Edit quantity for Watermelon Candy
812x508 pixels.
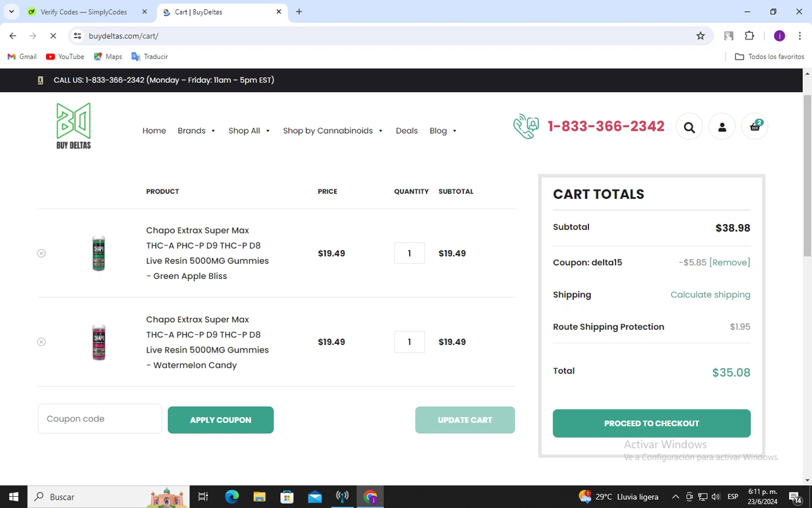[410, 342]
